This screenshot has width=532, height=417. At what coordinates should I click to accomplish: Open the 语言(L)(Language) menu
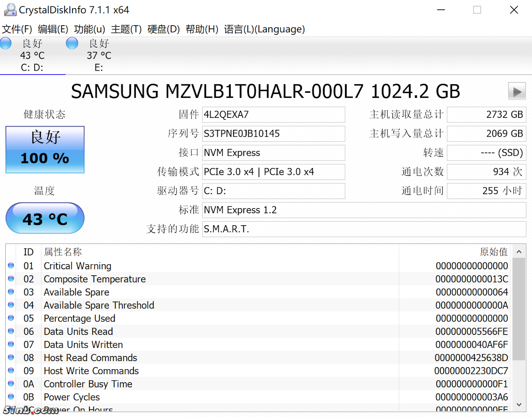pyautogui.click(x=264, y=29)
